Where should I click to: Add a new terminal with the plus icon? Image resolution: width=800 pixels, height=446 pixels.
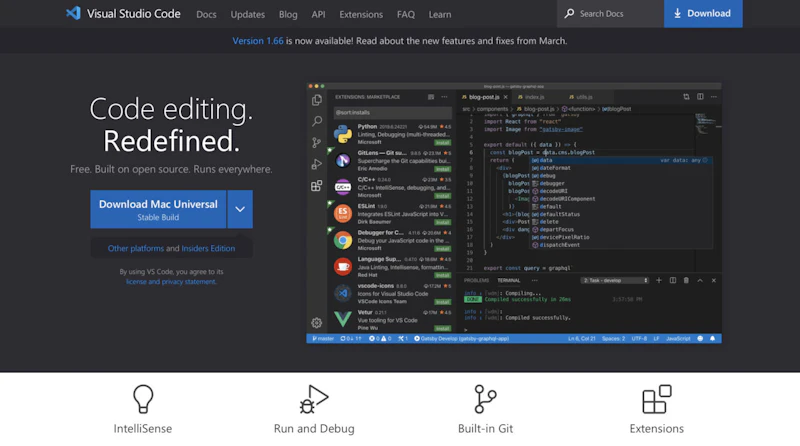(x=659, y=280)
